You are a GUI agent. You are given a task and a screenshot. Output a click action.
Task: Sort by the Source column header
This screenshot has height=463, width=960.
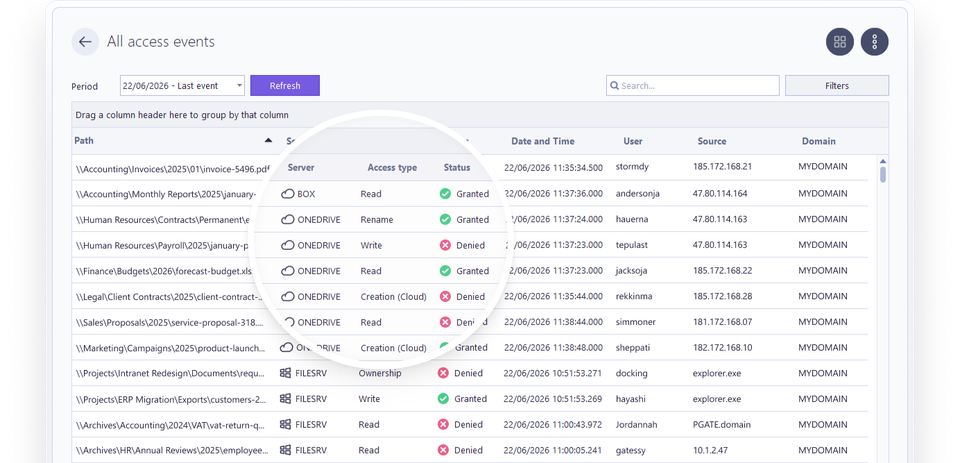click(712, 141)
